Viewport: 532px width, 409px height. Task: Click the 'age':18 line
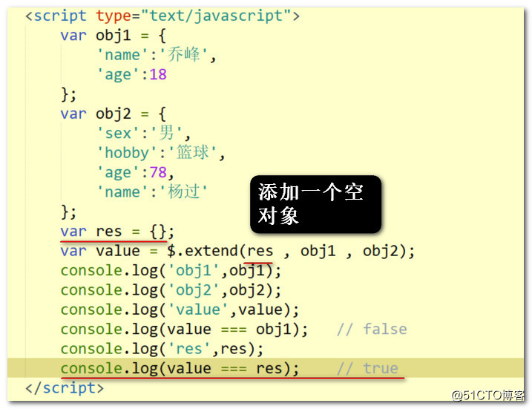[131, 74]
